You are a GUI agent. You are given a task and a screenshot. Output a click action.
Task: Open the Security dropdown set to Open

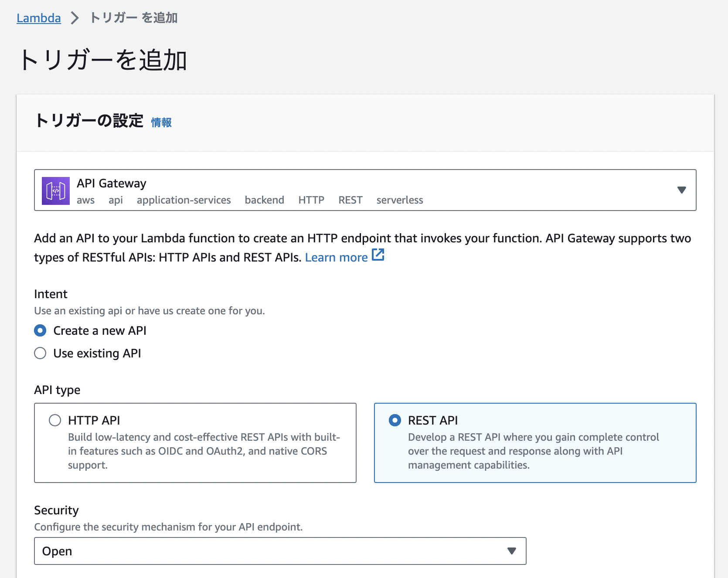click(280, 551)
